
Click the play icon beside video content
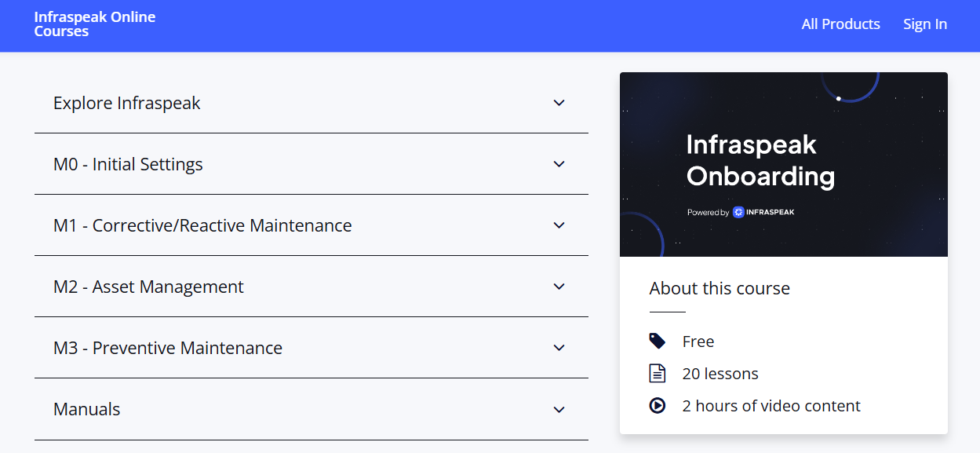click(658, 406)
